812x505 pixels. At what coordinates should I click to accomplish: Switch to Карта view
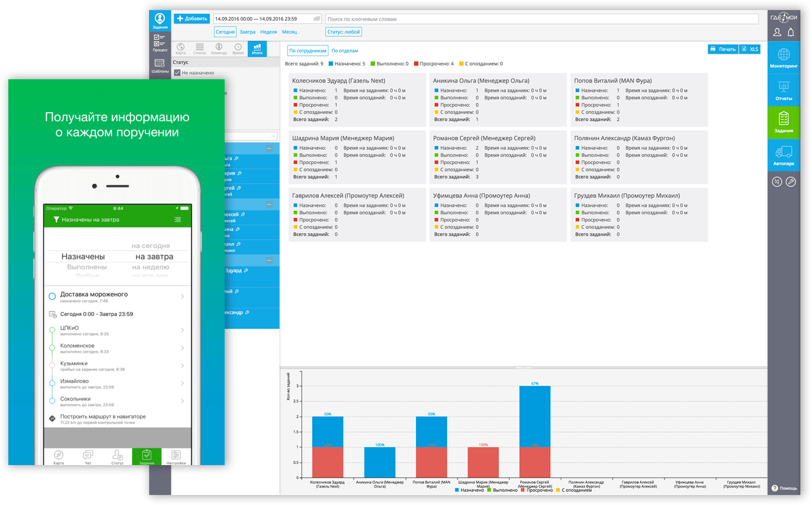tap(181, 49)
